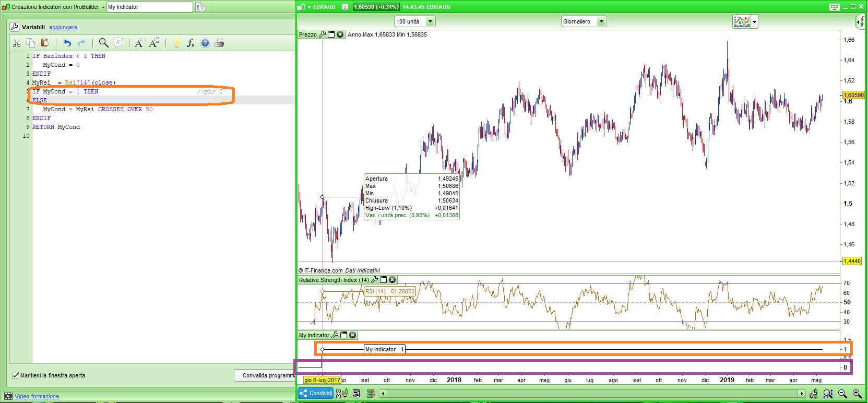Print the code with printer icon
Screen dimensions: 868x403
[219, 43]
